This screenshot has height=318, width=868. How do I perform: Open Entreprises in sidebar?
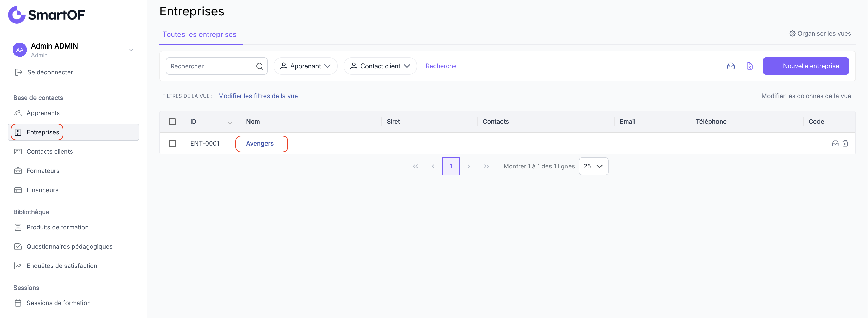(x=73, y=132)
